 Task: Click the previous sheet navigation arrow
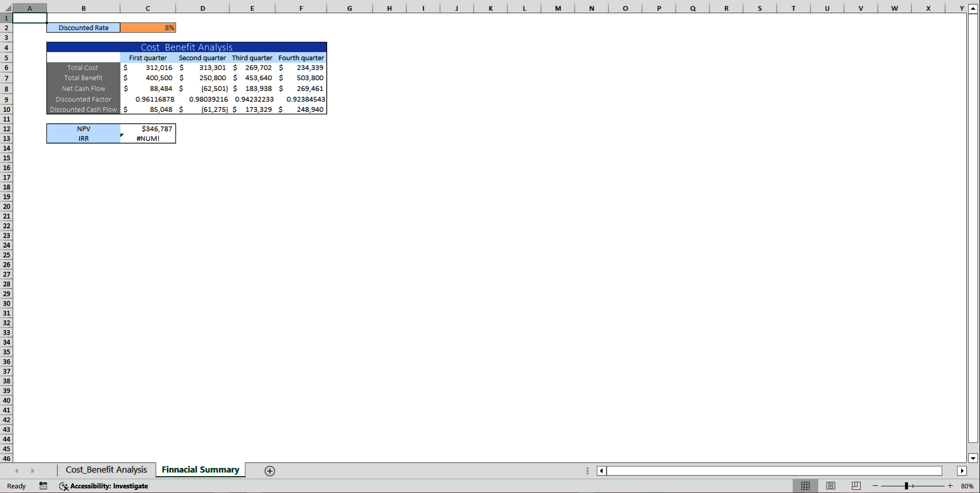17,471
